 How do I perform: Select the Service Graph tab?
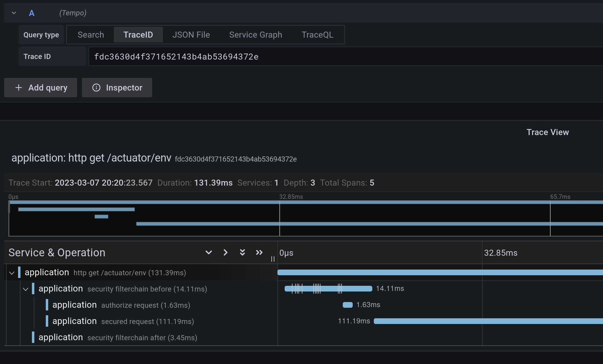(255, 35)
